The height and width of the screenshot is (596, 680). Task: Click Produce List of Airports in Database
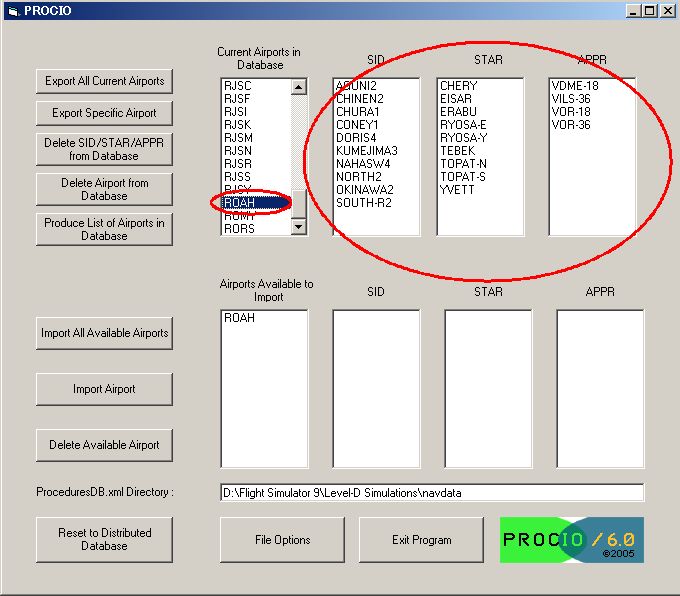pyautogui.click(x=105, y=229)
